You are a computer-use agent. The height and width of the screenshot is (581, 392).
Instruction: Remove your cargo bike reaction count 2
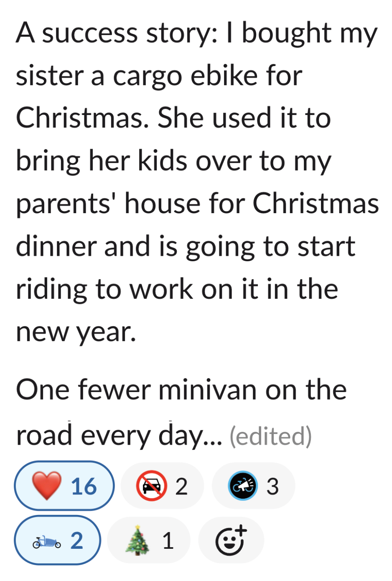77,541
